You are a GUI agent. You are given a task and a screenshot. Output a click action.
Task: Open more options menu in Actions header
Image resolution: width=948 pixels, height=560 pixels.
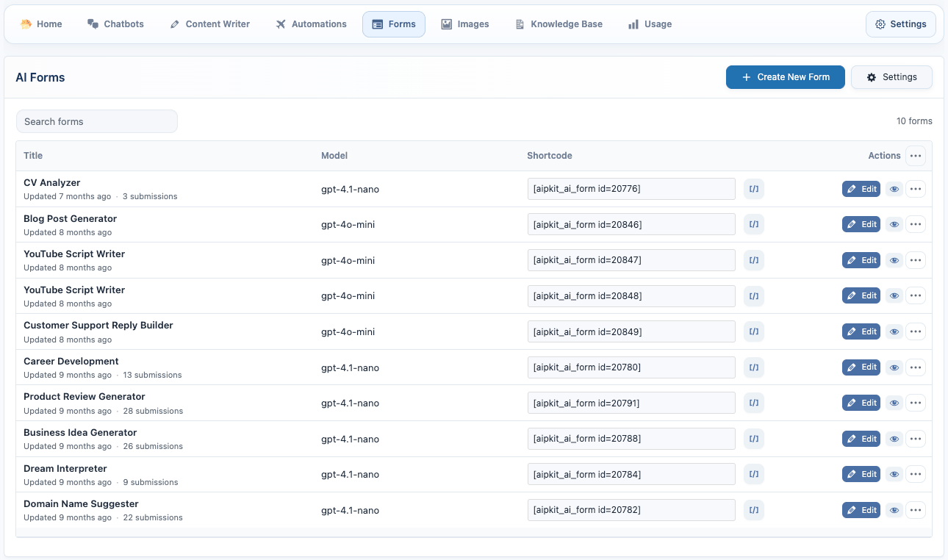915,156
